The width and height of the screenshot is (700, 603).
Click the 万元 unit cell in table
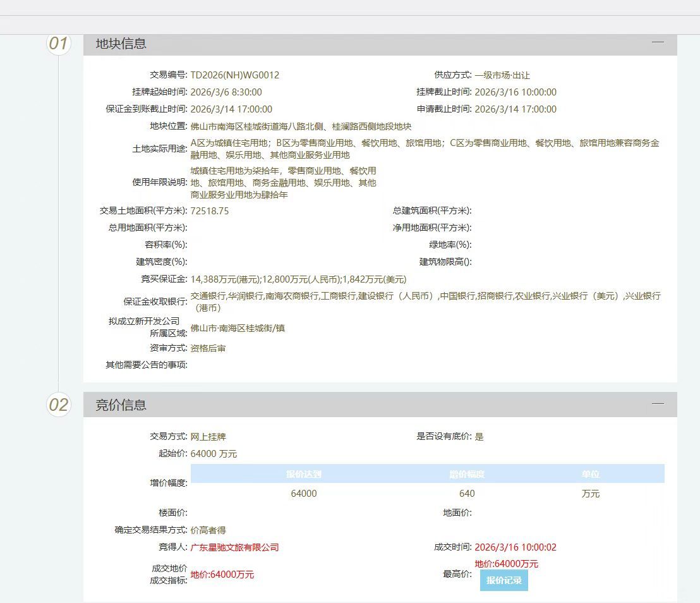(590, 494)
